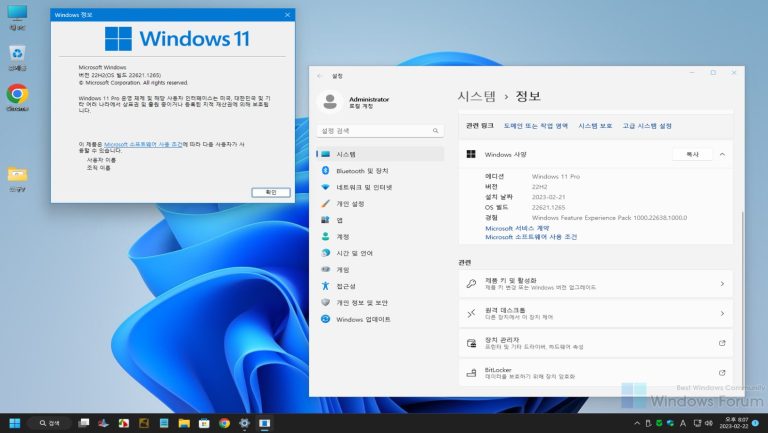Open the notification badge in the tray

pyautogui.click(x=756, y=423)
